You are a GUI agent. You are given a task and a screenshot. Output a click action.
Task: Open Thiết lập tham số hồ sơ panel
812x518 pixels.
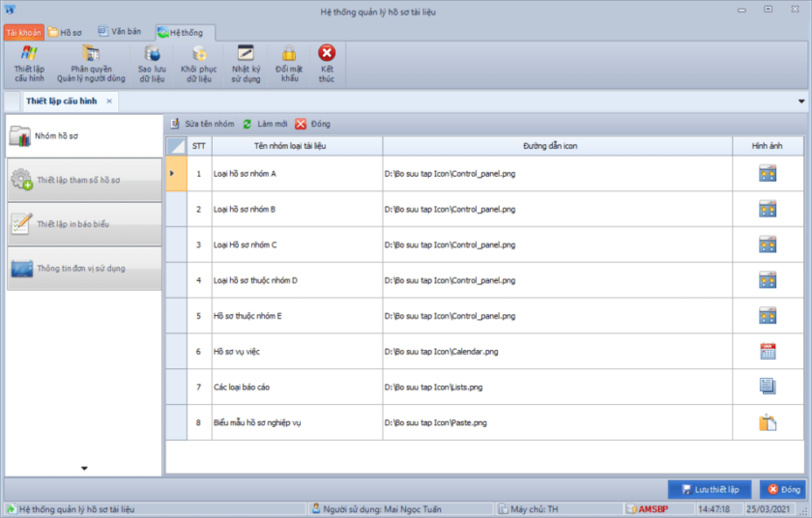82,181
